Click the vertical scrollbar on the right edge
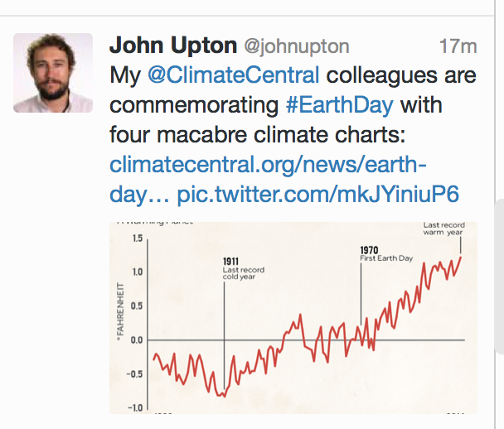The width and height of the screenshot is (504, 429). click(497, 248)
